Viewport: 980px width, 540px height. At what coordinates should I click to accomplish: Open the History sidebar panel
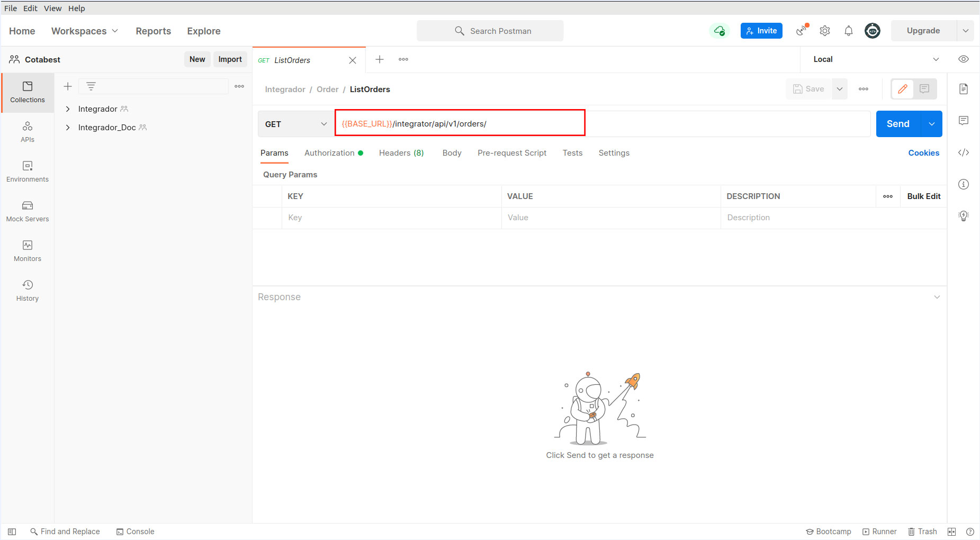click(28, 291)
